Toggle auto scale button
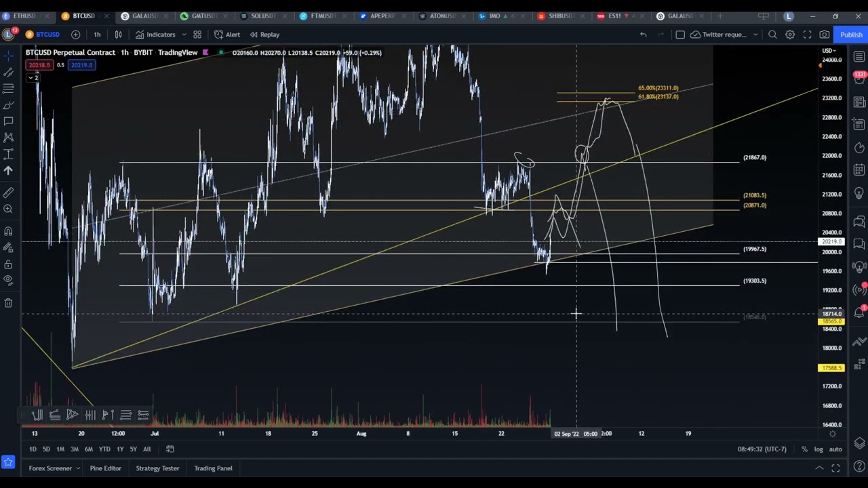The width and height of the screenshot is (868, 488). tap(835, 449)
